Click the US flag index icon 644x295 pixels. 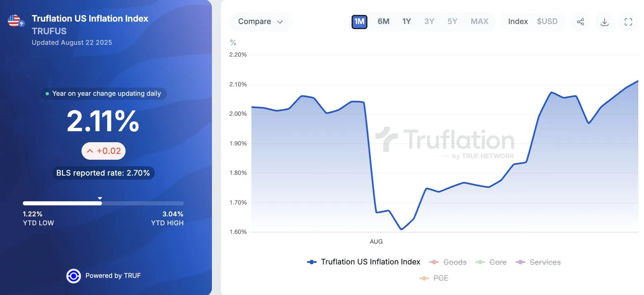coord(15,21)
